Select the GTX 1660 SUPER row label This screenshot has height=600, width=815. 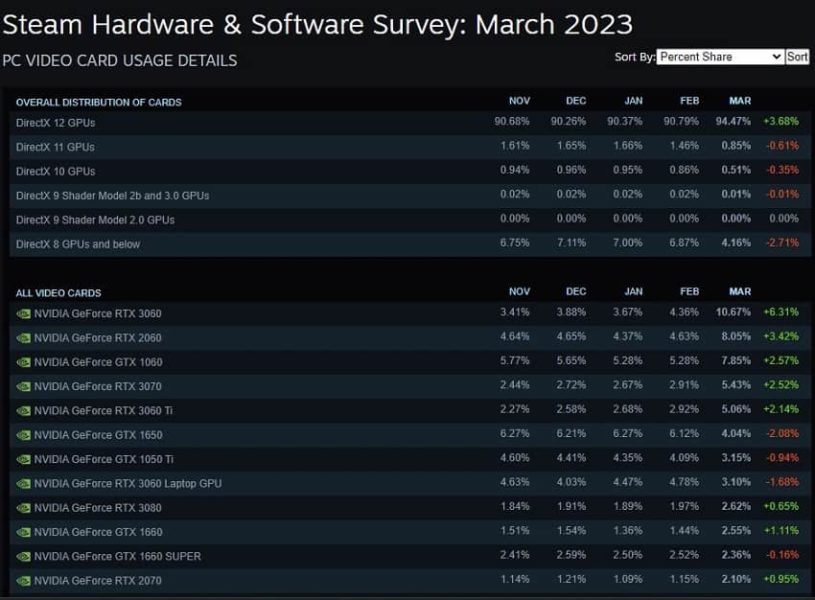[117, 556]
